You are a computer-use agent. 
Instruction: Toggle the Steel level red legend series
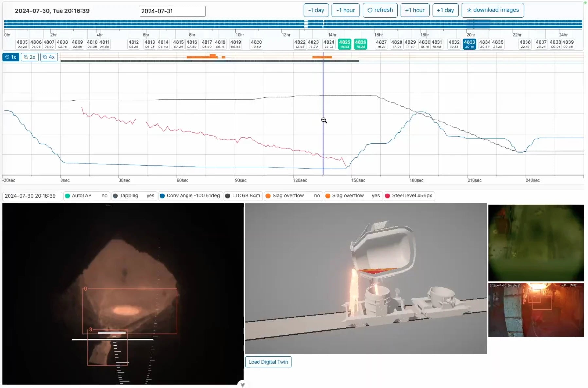388,196
